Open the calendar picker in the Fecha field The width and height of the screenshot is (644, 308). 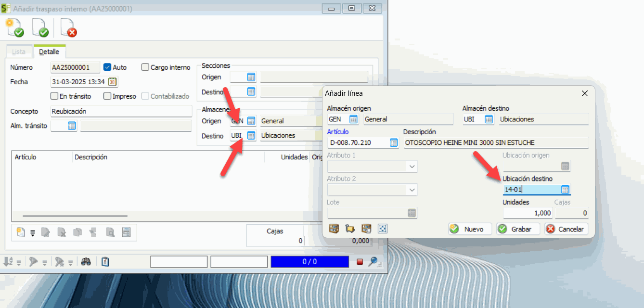(x=113, y=82)
